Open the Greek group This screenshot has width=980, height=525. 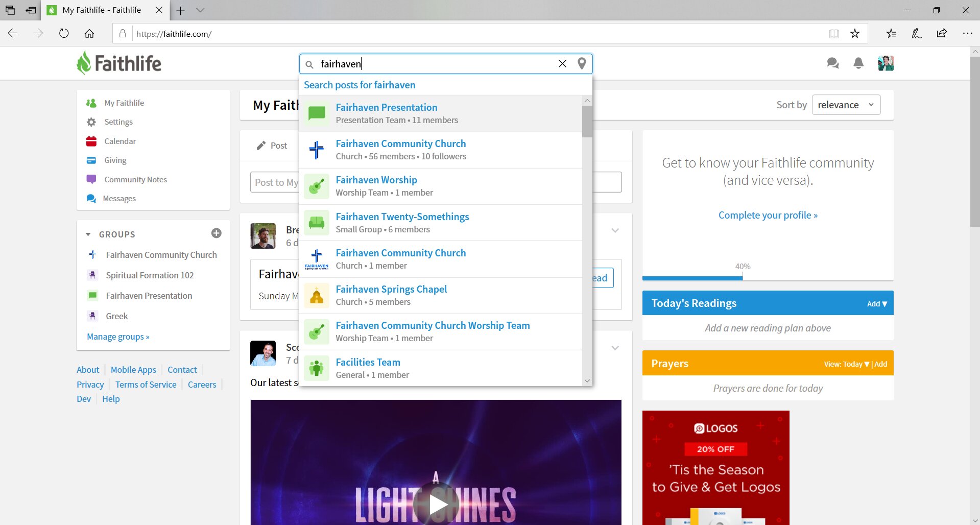tap(116, 316)
